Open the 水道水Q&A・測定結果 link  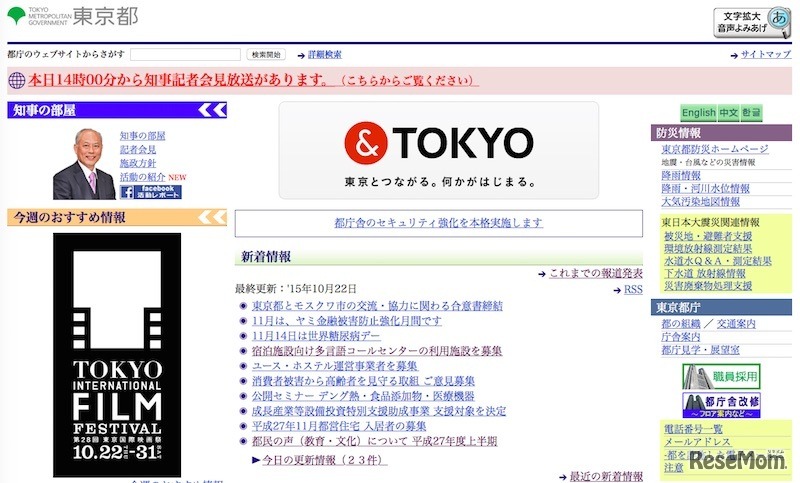click(717, 261)
